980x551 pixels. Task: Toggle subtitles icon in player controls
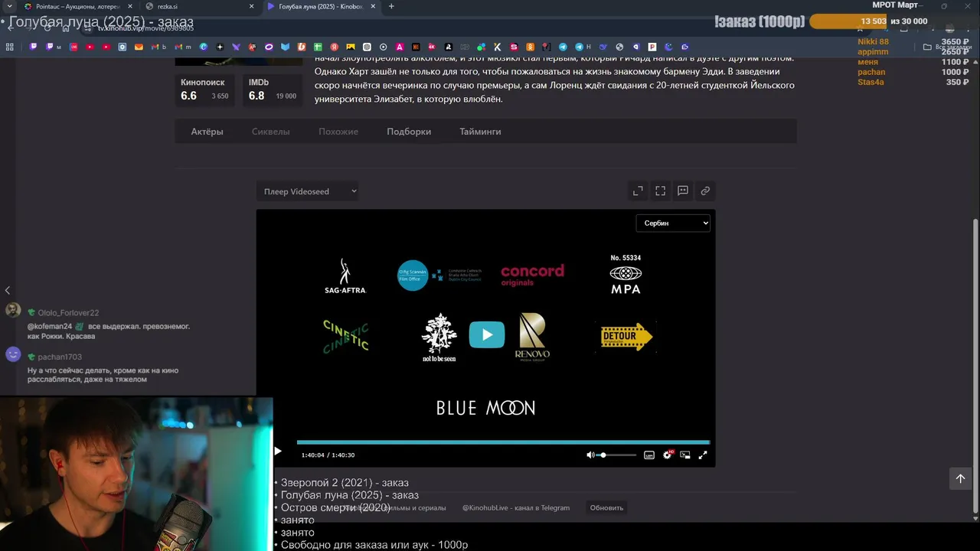click(x=649, y=455)
